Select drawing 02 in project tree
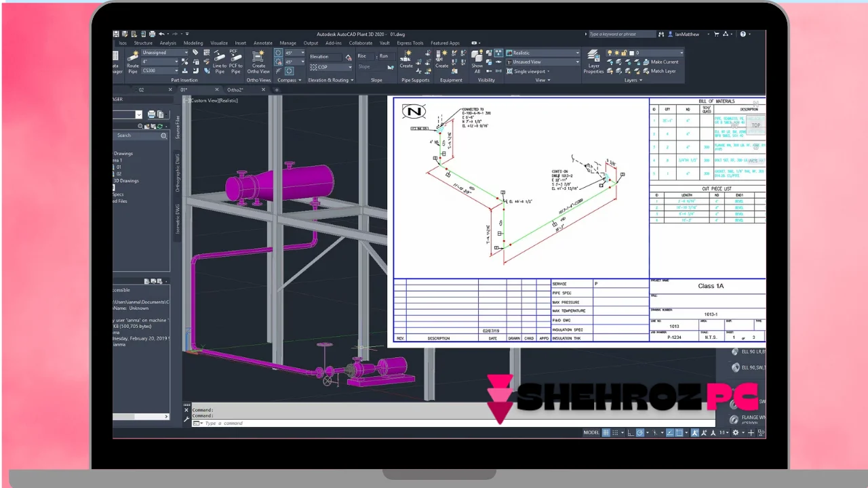The height and width of the screenshot is (488, 868). (119, 174)
